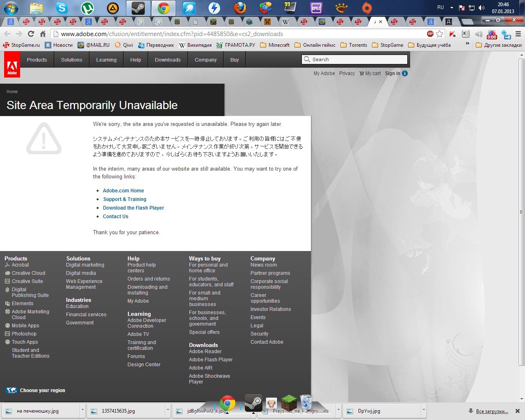This screenshot has height=420, width=525.
Task: Open the Downloads menu in Adobe navigation
Action: 167,60
